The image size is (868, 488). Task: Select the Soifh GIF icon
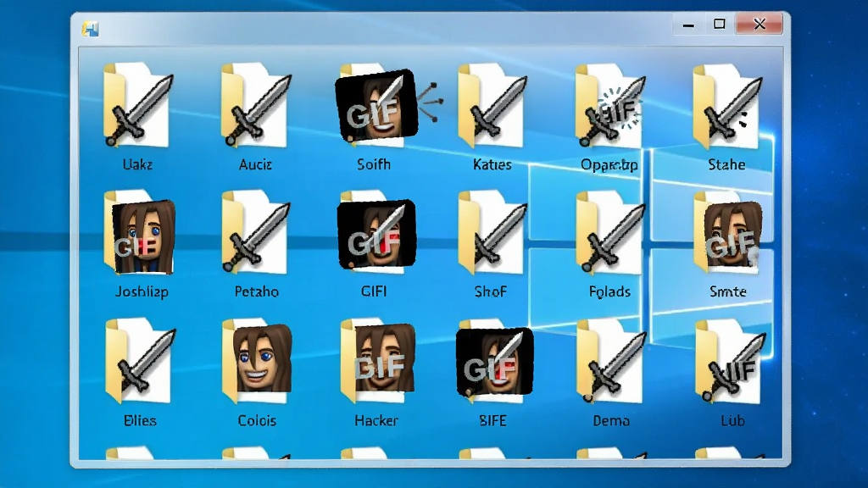376,105
